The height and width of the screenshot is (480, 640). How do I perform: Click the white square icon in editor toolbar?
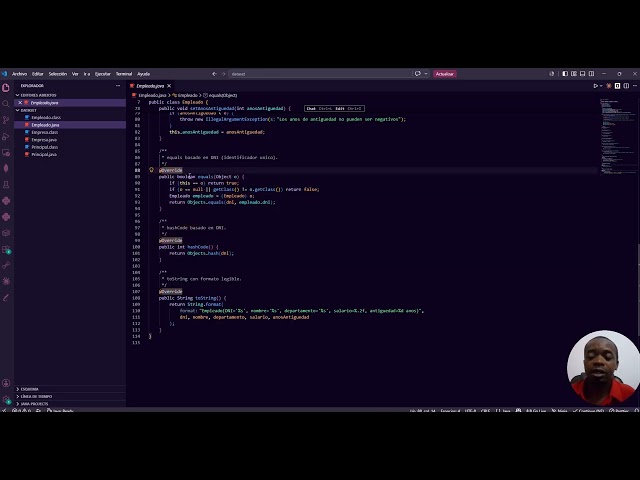click(618, 86)
